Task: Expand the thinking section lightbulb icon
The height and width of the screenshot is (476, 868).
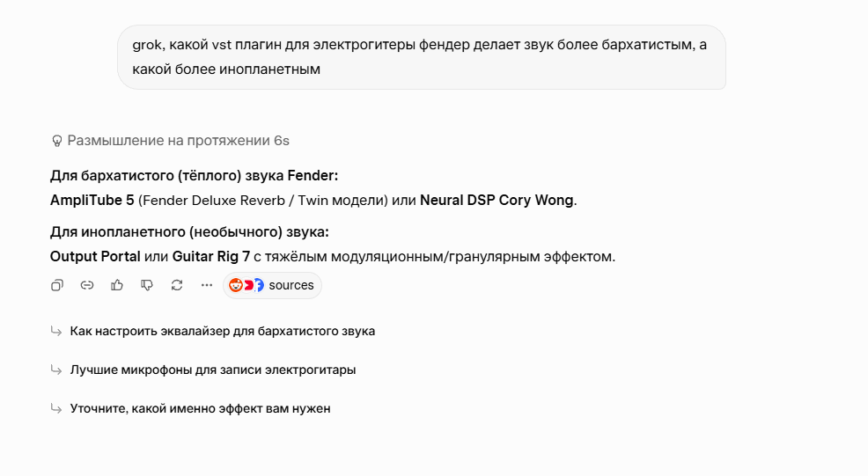Action: point(56,141)
